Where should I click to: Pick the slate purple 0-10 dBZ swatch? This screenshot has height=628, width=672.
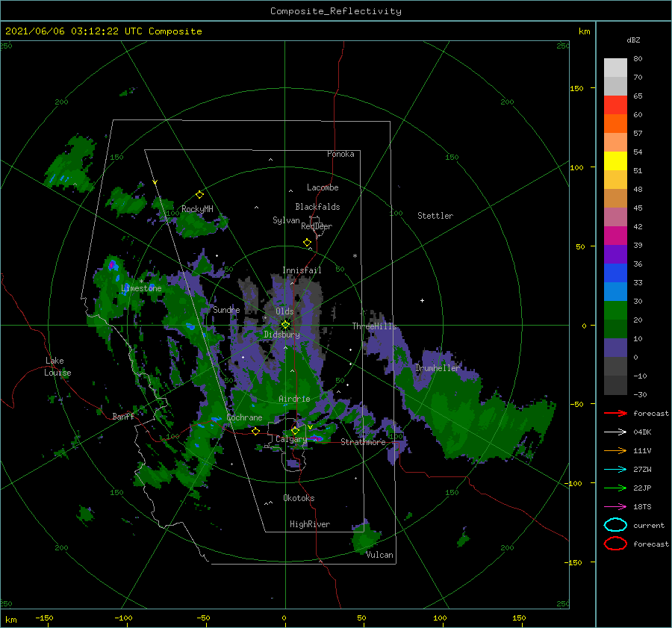tap(615, 347)
